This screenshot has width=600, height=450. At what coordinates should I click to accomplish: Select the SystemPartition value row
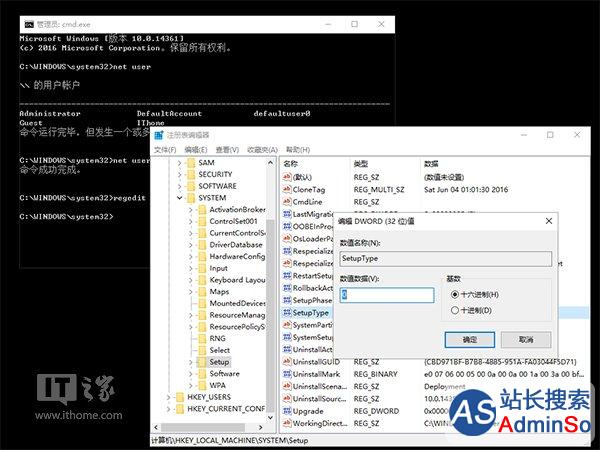pos(307,325)
